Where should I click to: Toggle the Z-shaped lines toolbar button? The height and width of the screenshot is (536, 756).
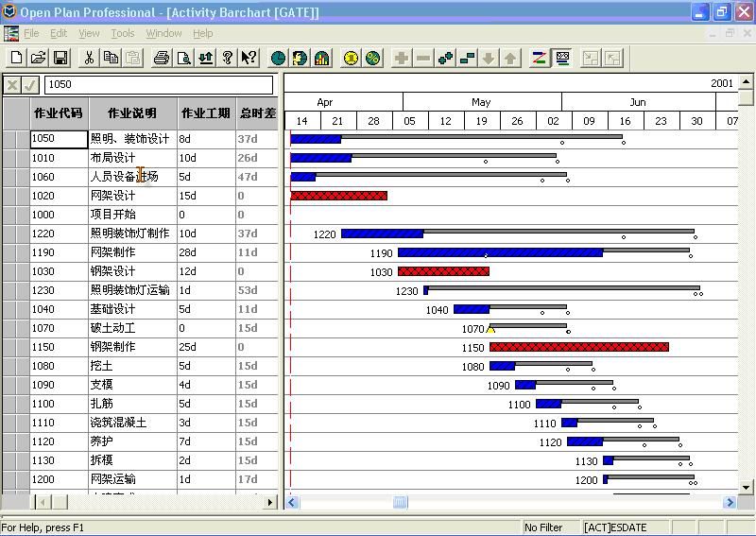[x=540, y=59]
